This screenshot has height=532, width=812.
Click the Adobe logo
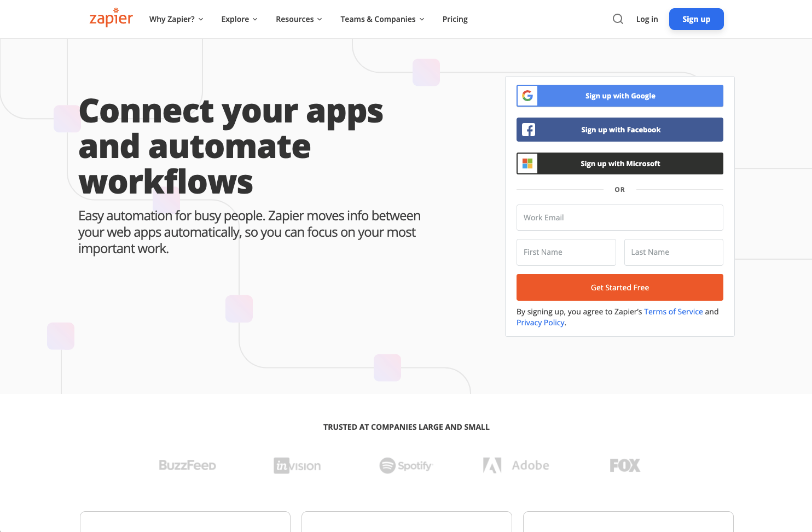(x=515, y=465)
